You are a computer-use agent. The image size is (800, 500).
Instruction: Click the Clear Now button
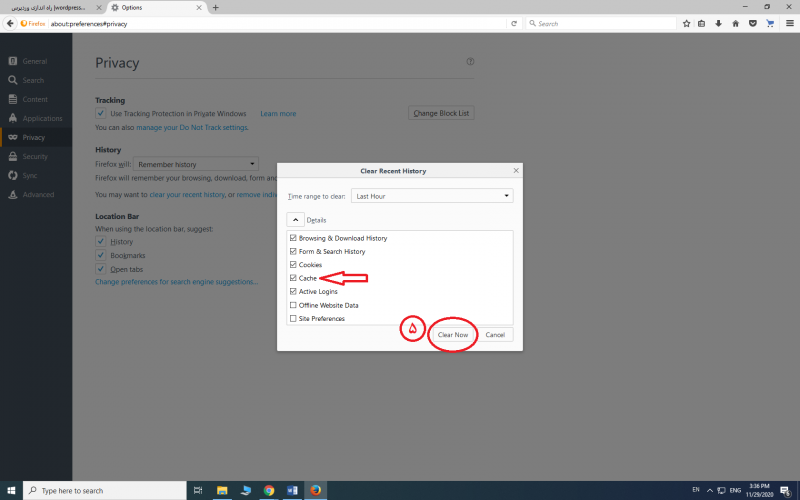(453, 335)
